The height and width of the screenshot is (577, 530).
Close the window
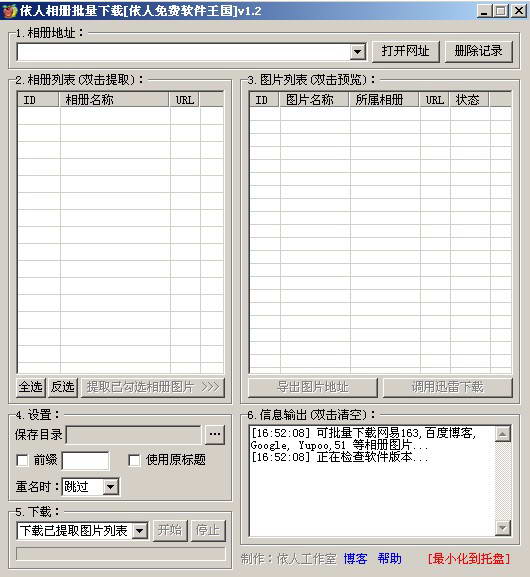pos(519,11)
